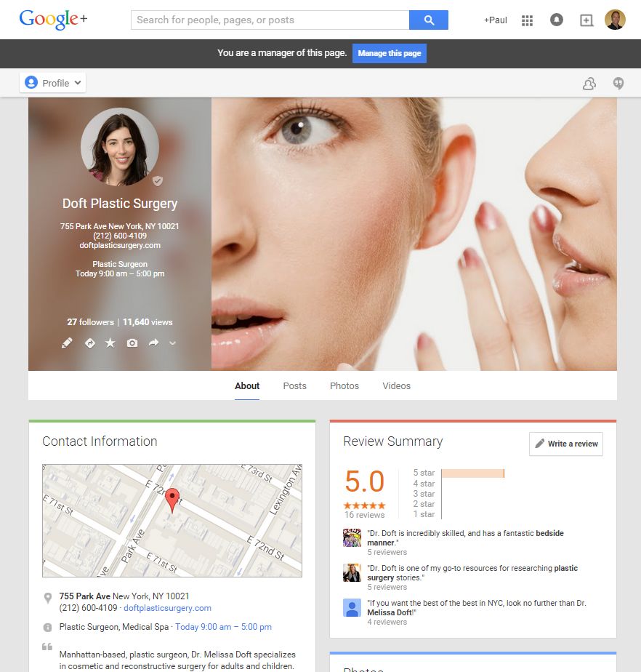
Task: Click the cover photo of woman
Action: [x=414, y=234]
